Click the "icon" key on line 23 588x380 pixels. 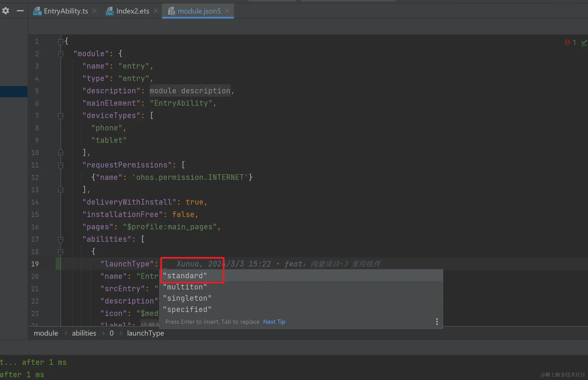click(113, 313)
